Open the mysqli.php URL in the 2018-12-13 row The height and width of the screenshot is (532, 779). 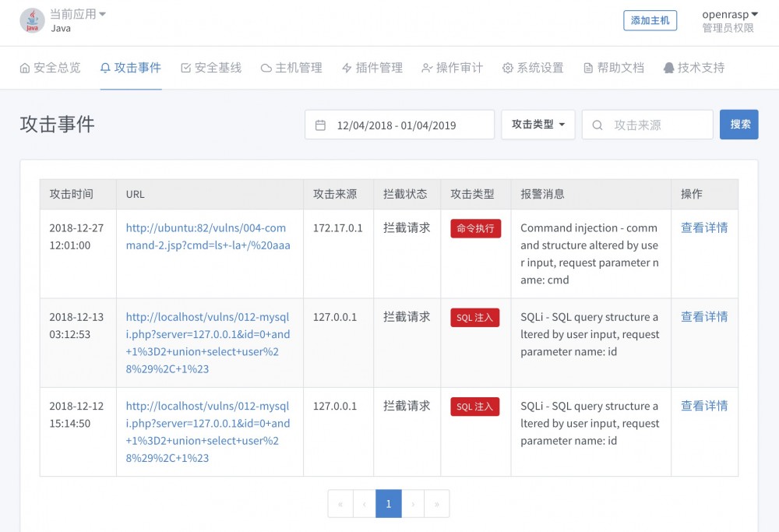click(208, 343)
